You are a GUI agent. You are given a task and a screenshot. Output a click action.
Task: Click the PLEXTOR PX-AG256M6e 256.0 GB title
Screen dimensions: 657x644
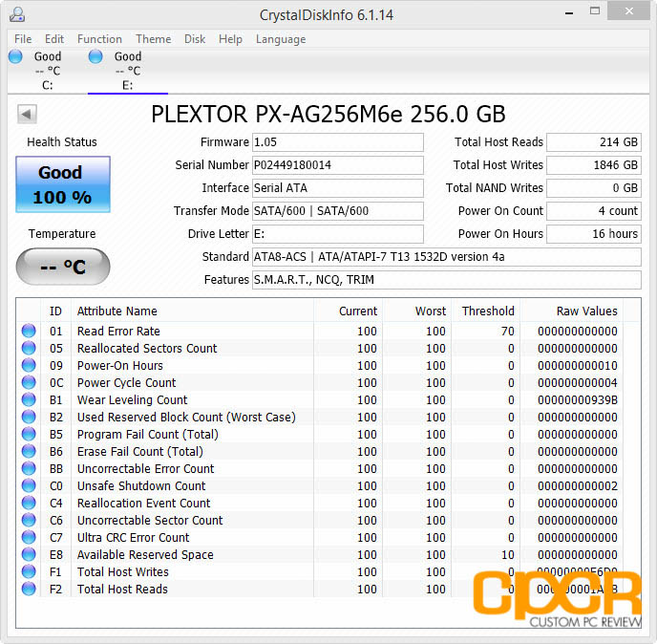coord(328,114)
